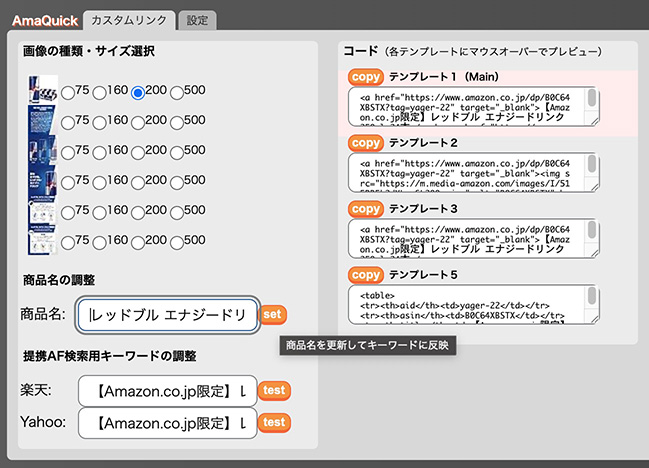Select size 160 for the third image
The image size is (649, 468).
pos(99,153)
